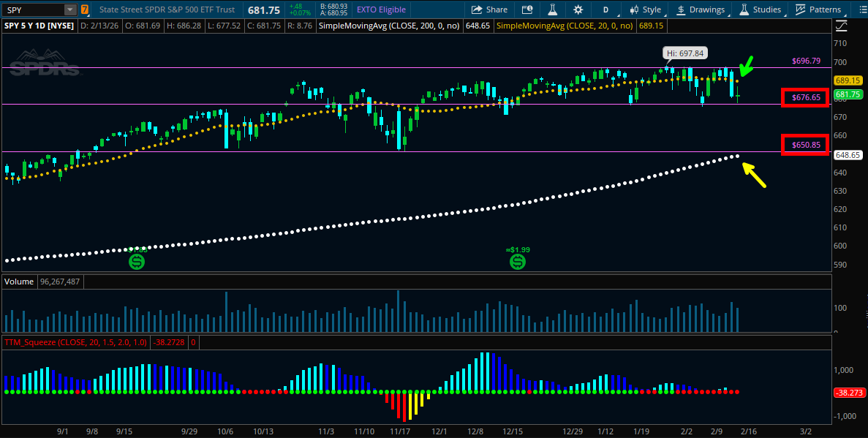Screen dimensions: 868x438
Task: Click the orange 7 icon beside the symbol box
Action: click(x=85, y=10)
